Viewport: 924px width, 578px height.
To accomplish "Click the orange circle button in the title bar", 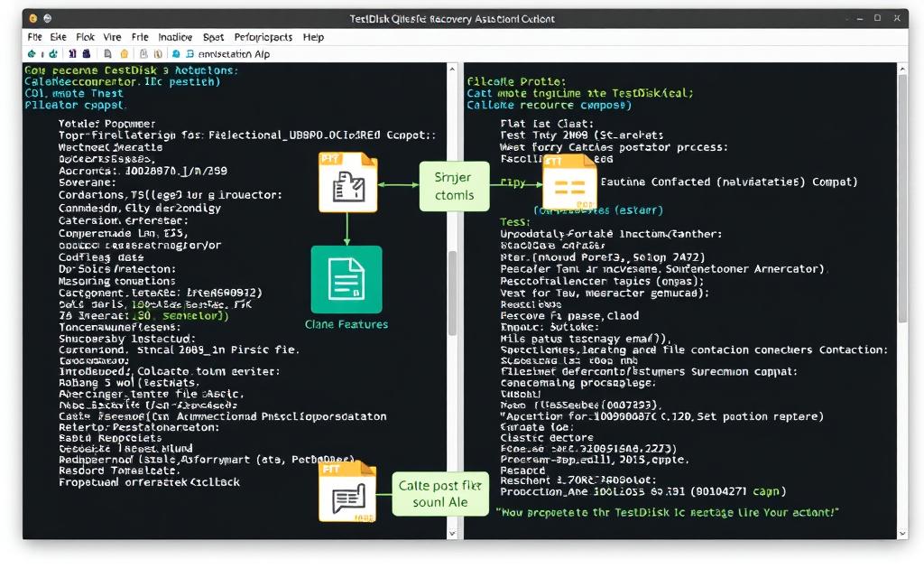I will point(33,18).
